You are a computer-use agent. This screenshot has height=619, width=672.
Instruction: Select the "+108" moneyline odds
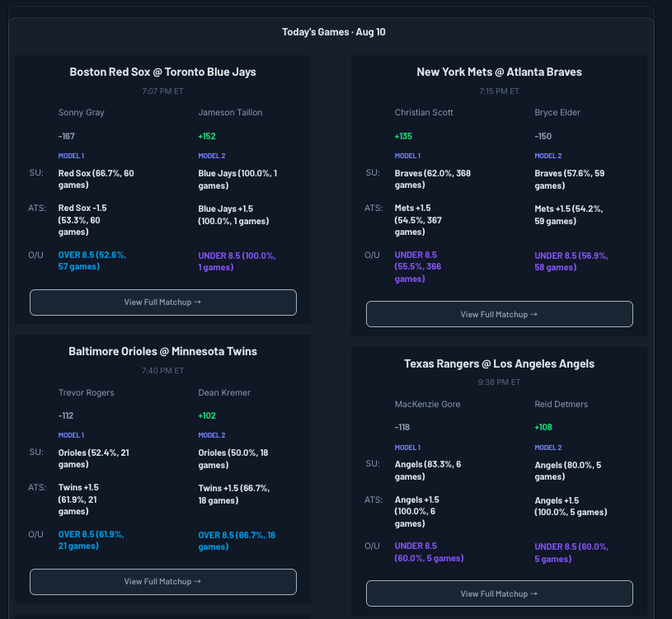point(543,427)
